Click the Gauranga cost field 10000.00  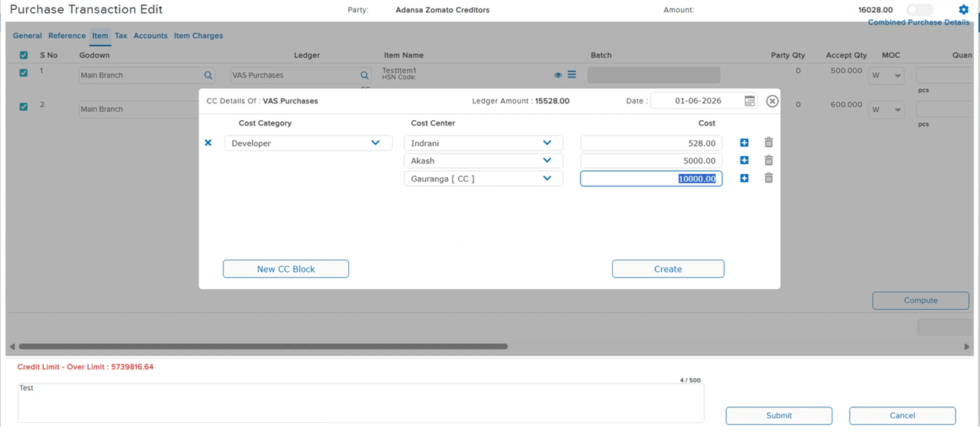pyautogui.click(x=652, y=178)
